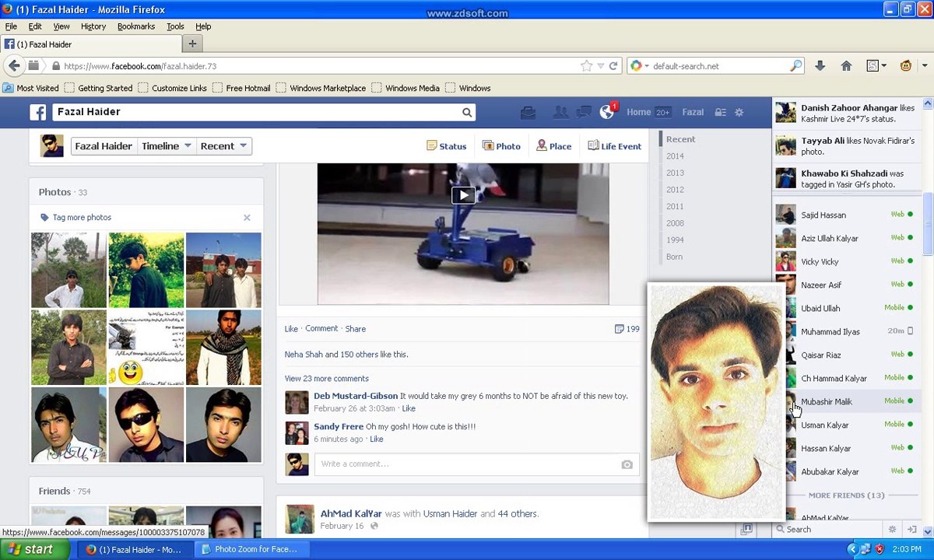
Task: Jump to 2011 on the timeline
Action: click(675, 207)
